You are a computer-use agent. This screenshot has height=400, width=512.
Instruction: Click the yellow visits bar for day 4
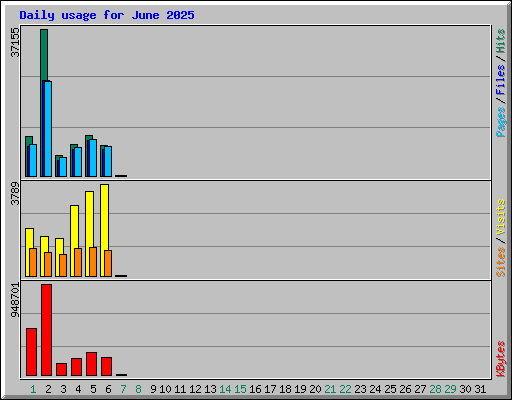coord(74,227)
